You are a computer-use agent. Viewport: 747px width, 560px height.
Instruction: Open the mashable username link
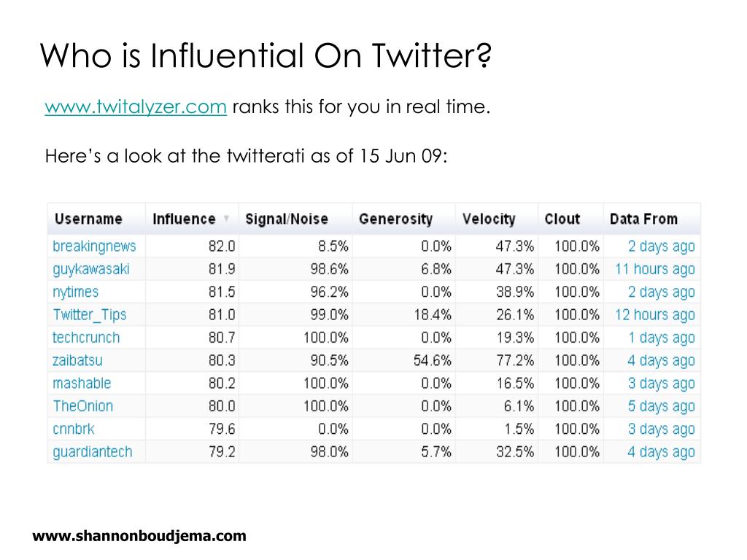82,384
